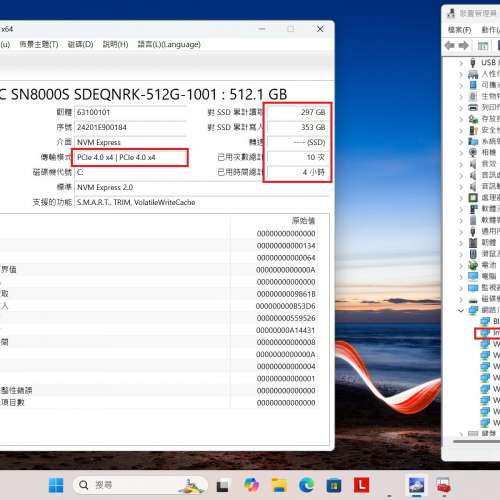Open the 說明(H) help menu
500x500 pixels.
tap(115, 44)
